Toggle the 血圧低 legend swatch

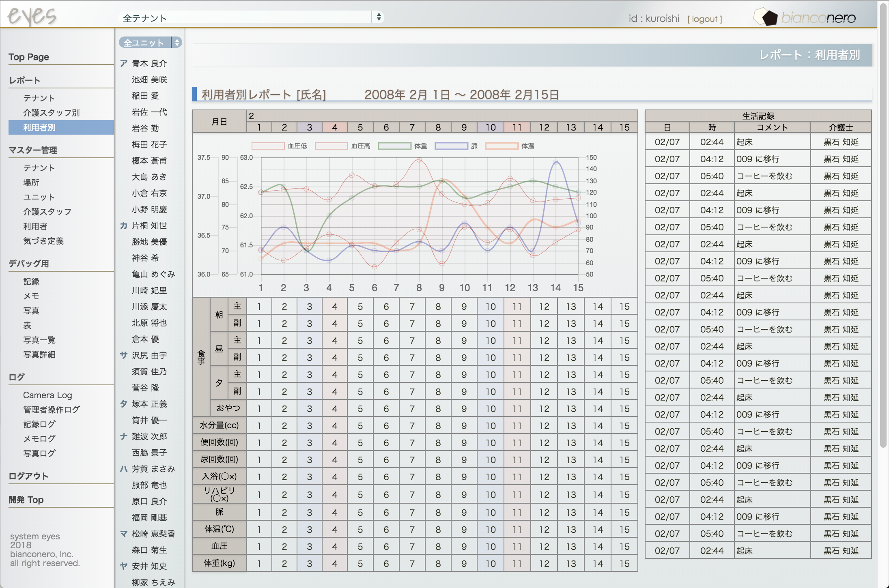click(268, 146)
